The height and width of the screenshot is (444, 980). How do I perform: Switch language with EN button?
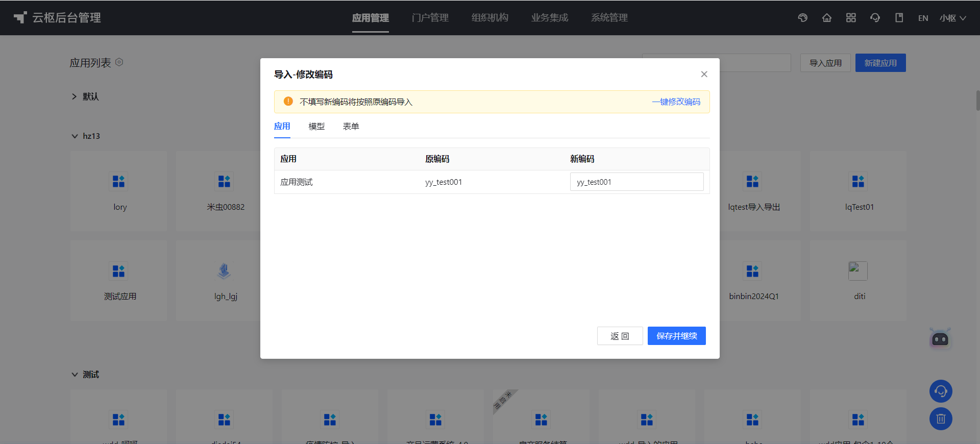(923, 18)
